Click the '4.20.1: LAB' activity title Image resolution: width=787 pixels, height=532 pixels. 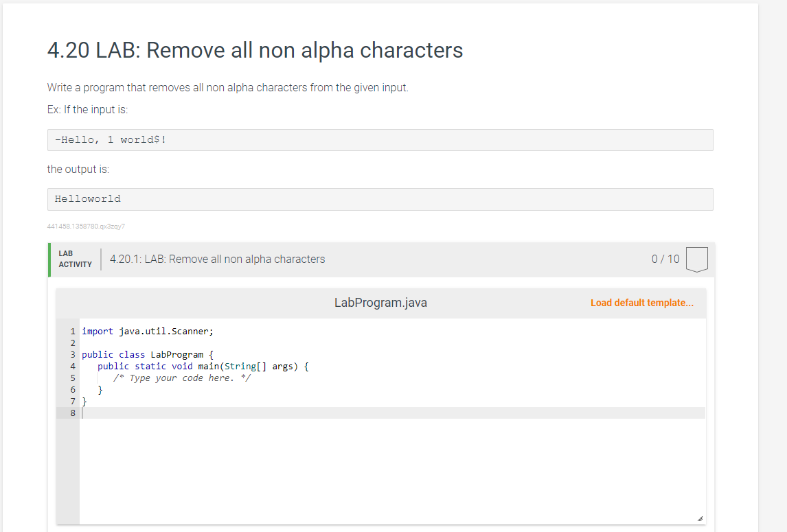click(217, 259)
